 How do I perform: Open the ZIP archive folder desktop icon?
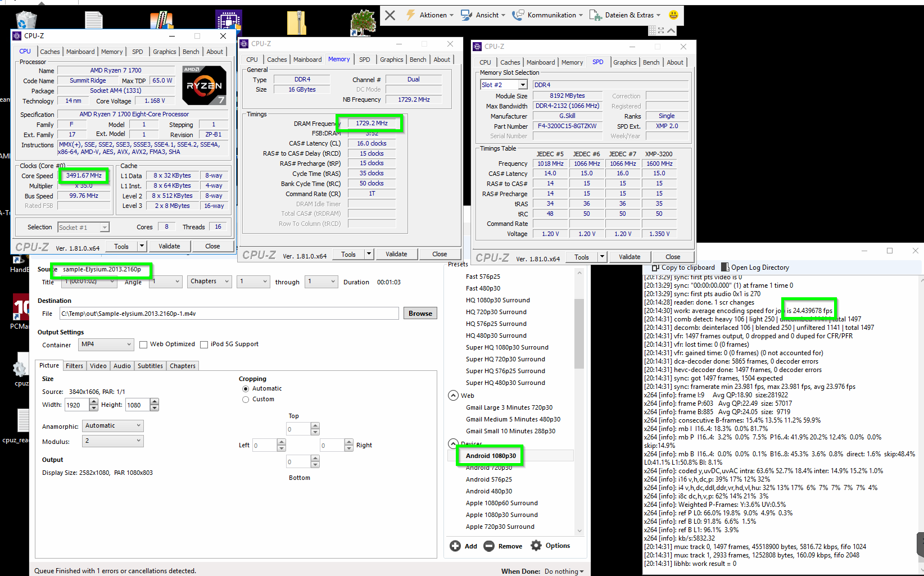(296, 22)
